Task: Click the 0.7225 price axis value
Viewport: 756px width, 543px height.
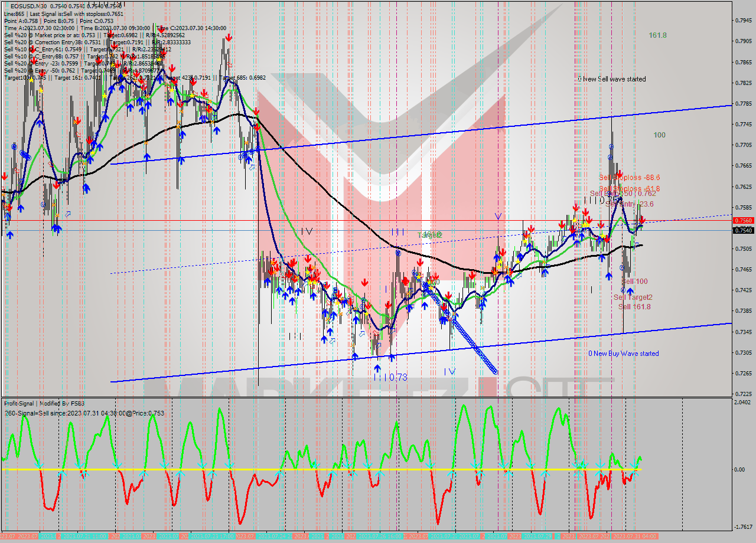Action: (x=743, y=394)
